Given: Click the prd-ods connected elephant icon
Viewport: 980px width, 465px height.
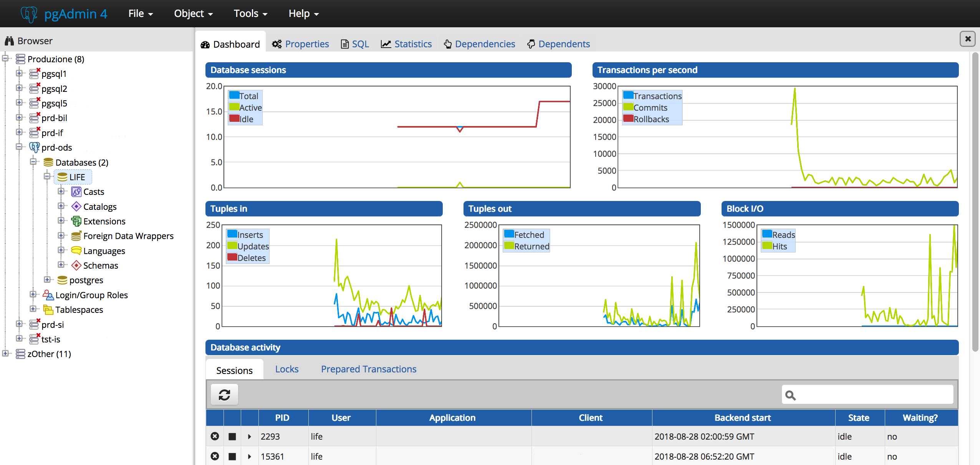Looking at the screenshot, I should (x=35, y=147).
